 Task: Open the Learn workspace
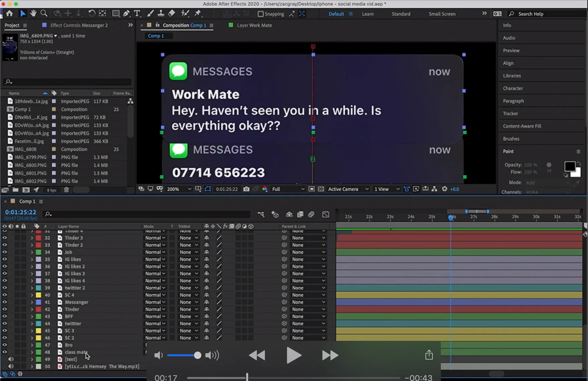[x=368, y=14]
